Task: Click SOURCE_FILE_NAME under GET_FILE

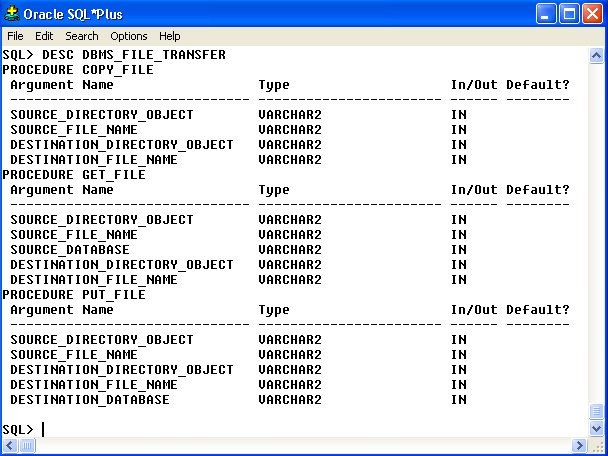Action: (x=74, y=235)
